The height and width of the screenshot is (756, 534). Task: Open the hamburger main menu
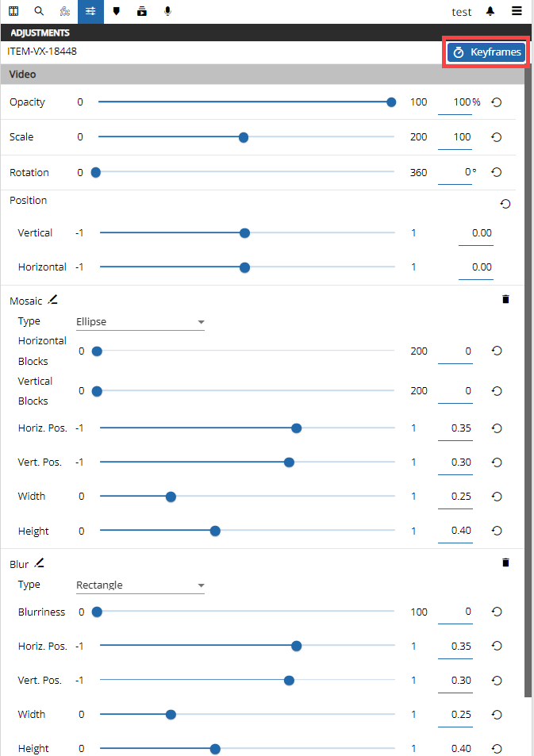(x=517, y=12)
